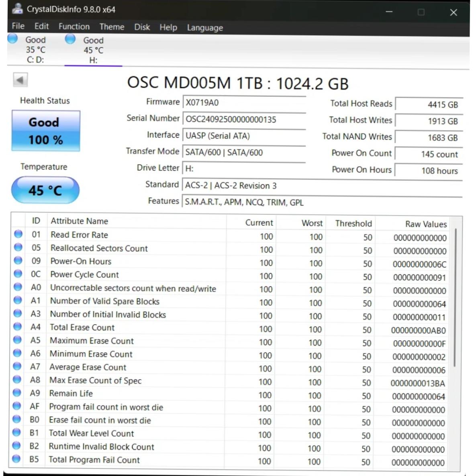Click the Current column header

(251, 223)
